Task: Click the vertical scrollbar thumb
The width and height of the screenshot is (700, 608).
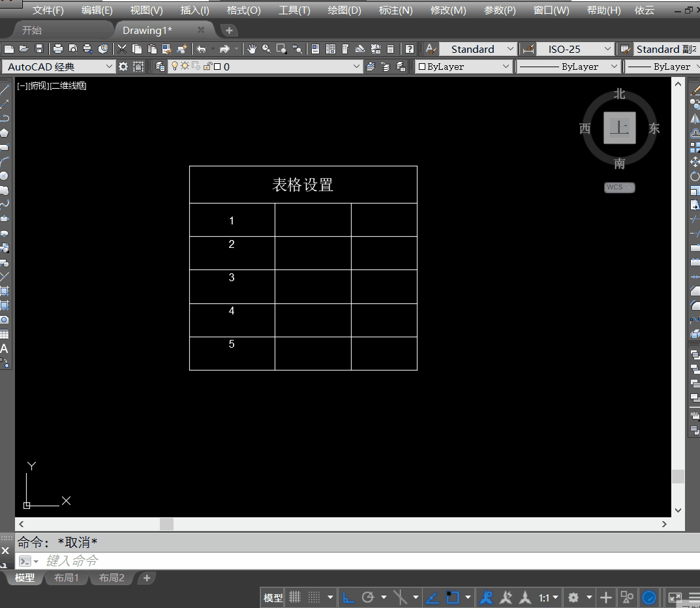Action: 678,476
